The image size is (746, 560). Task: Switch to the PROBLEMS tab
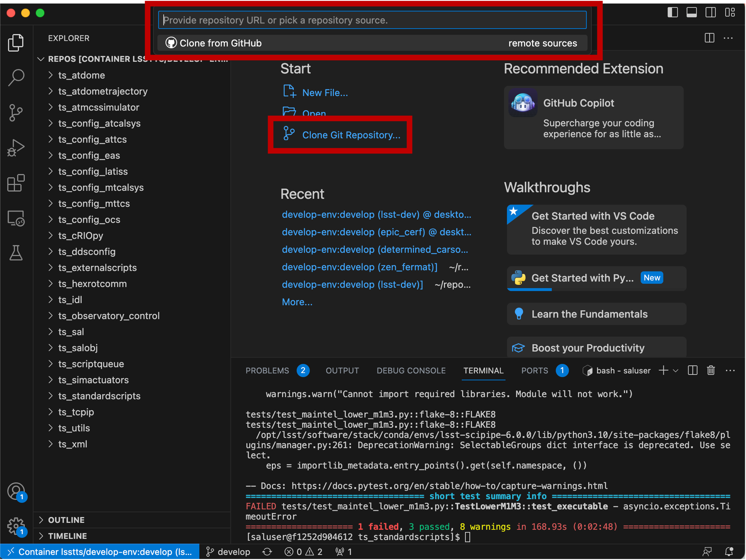(x=267, y=371)
